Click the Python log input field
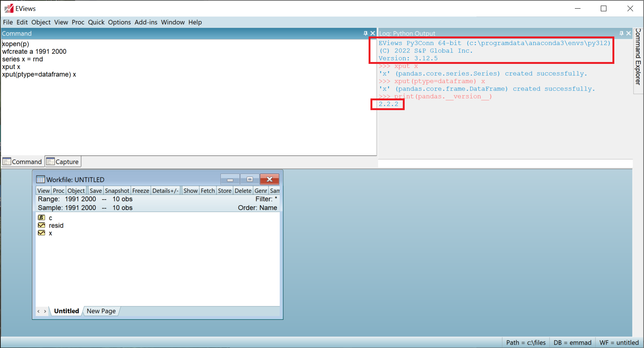The image size is (644, 348). (505, 163)
